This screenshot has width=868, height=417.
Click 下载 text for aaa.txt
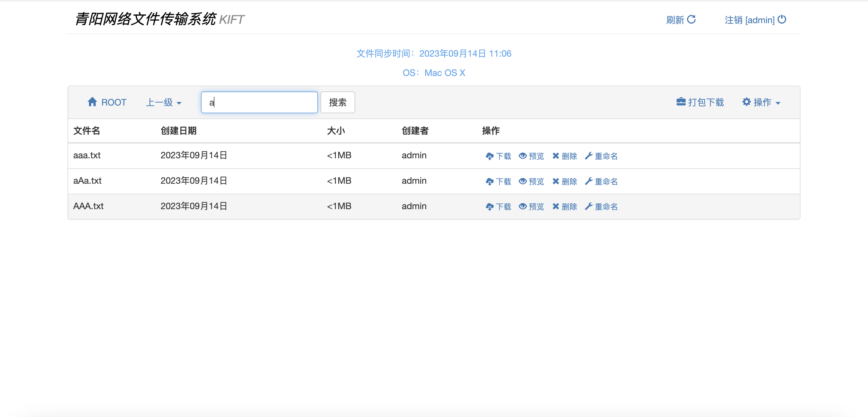coord(503,156)
